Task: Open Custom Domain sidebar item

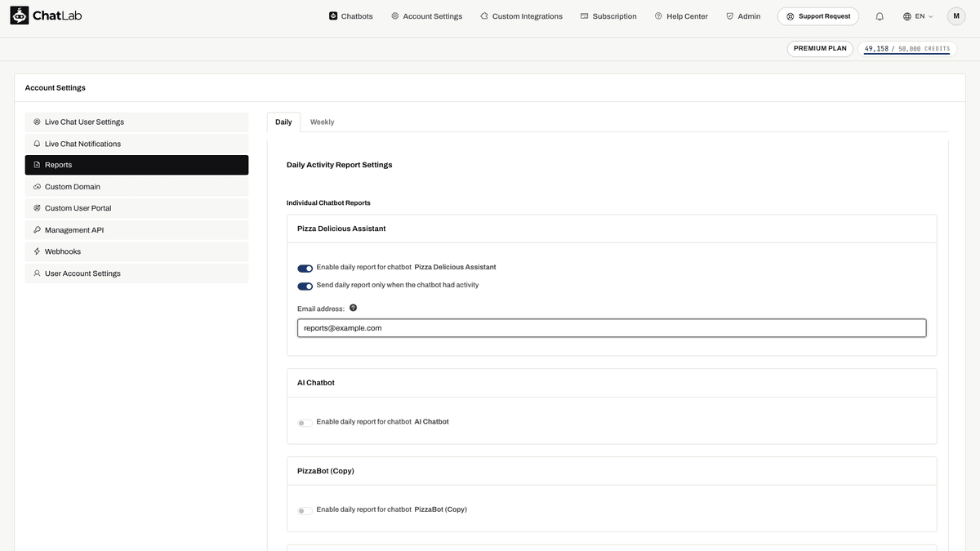Action: point(136,187)
